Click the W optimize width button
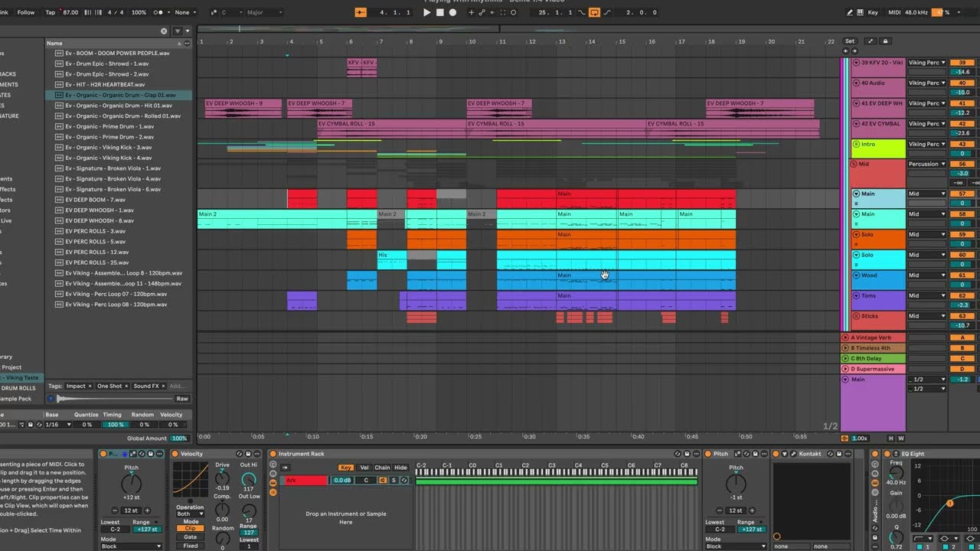Screen dimensions: 980x551 tap(901, 439)
